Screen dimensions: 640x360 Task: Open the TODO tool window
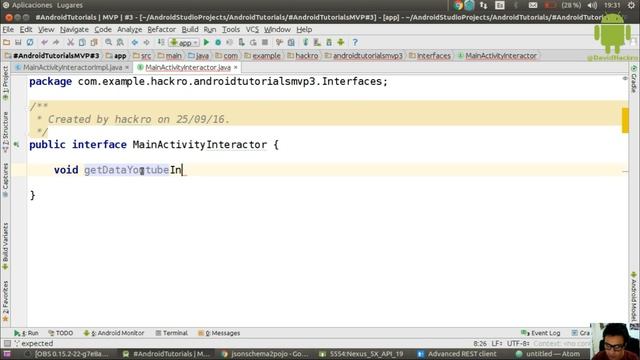pyautogui.click(x=60, y=333)
